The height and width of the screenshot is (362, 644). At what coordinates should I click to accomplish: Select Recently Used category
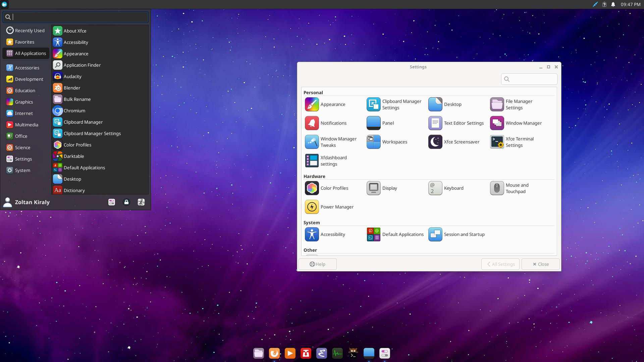point(26,31)
